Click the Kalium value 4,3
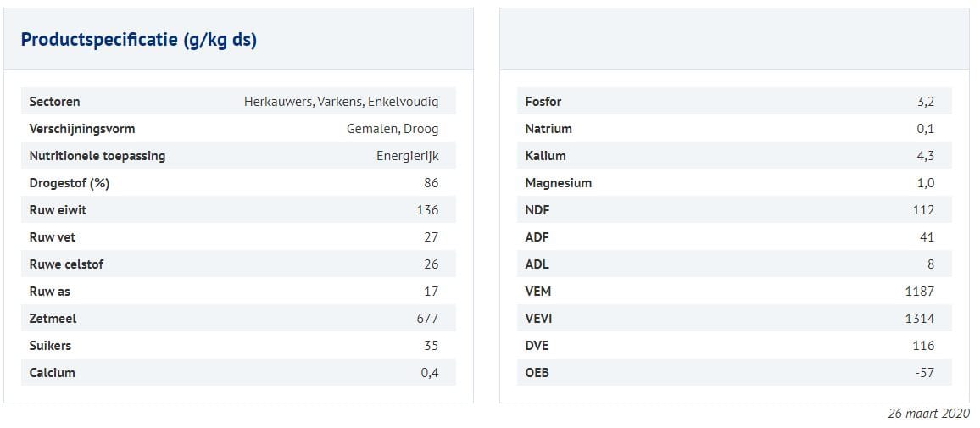The width and height of the screenshot is (980, 428). pos(925,156)
